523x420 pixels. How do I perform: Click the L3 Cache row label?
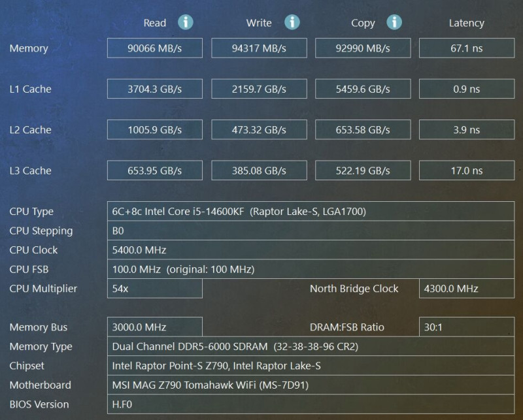click(30, 170)
